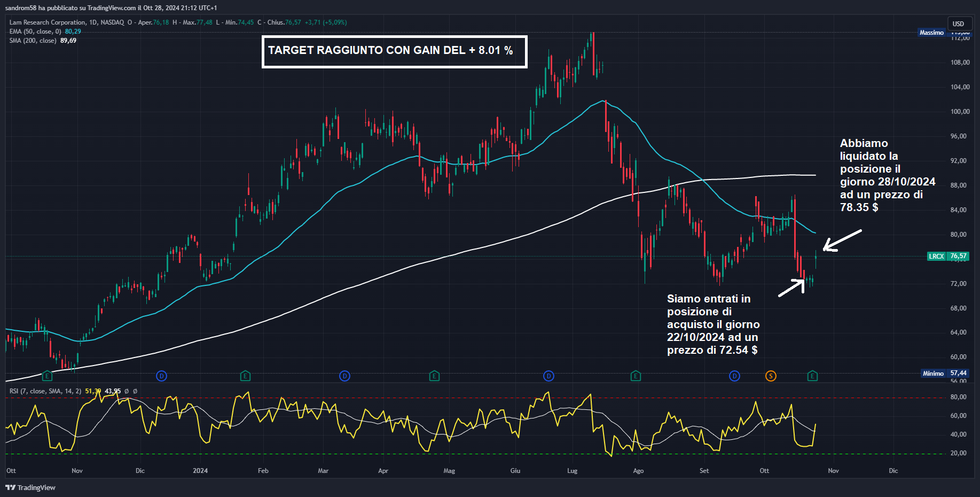This screenshot has width=980, height=497.
Task: Click the RSI value 51,39
Action: (x=93, y=391)
